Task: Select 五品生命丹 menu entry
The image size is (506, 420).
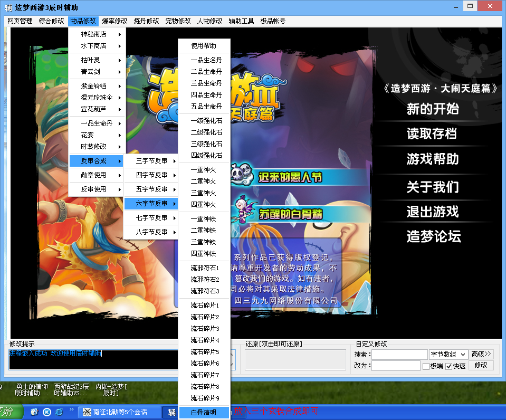Action: point(204,107)
